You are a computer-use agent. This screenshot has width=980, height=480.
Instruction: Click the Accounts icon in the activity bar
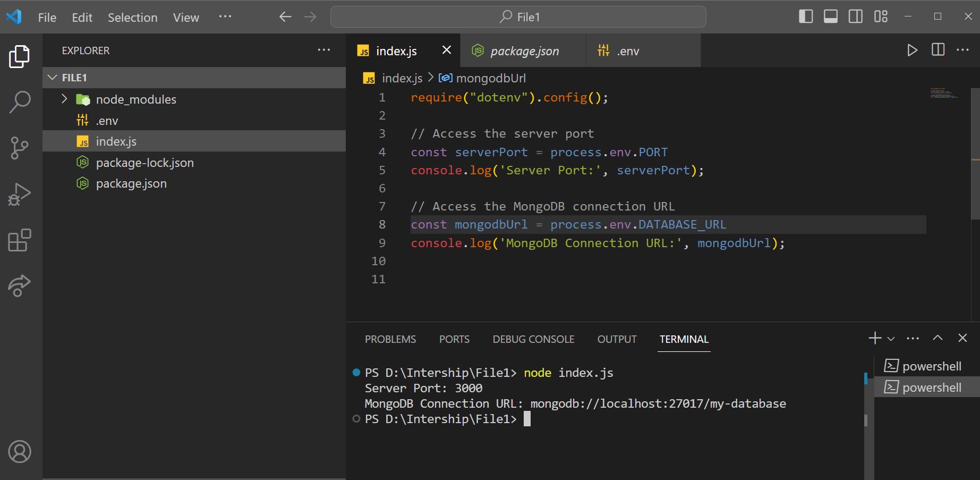pos(20,452)
